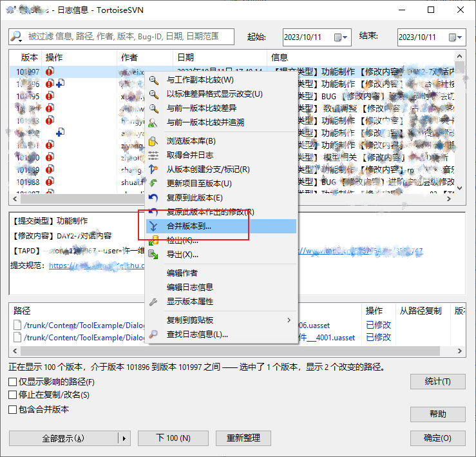Click the 复原到此版本 revert arrow icon
The height and width of the screenshot is (457, 476).
click(153, 198)
